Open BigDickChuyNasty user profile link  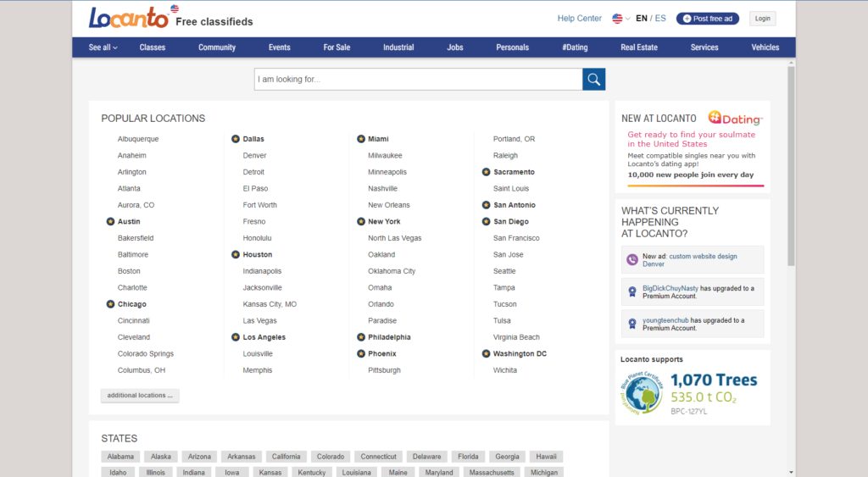click(670, 288)
